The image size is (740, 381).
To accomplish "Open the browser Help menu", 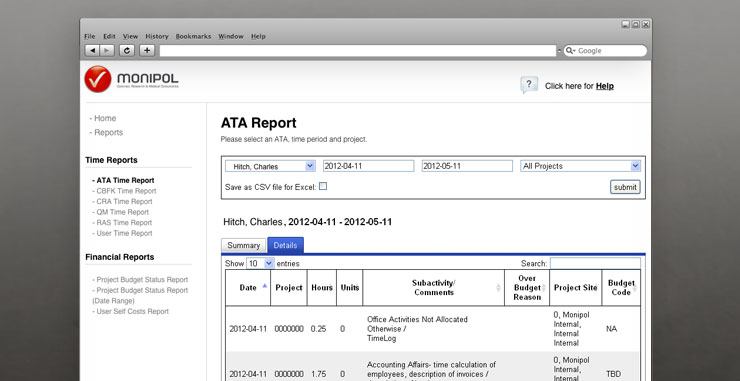I will pyautogui.click(x=258, y=36).
